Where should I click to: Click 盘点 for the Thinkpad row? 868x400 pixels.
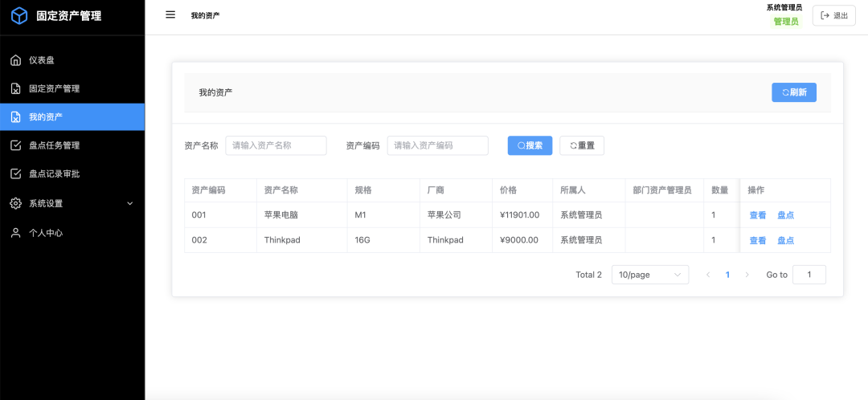point(785,241)
